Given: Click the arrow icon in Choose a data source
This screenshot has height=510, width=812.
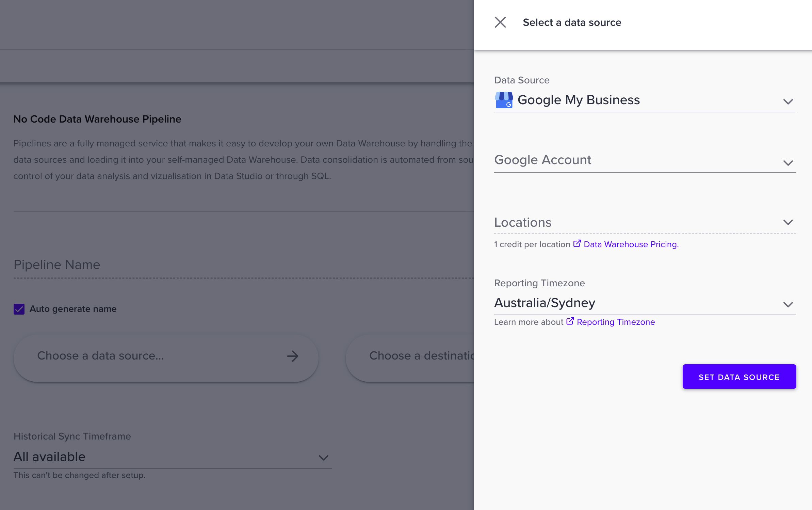Looking at the screenshot, I should (292, 356).
